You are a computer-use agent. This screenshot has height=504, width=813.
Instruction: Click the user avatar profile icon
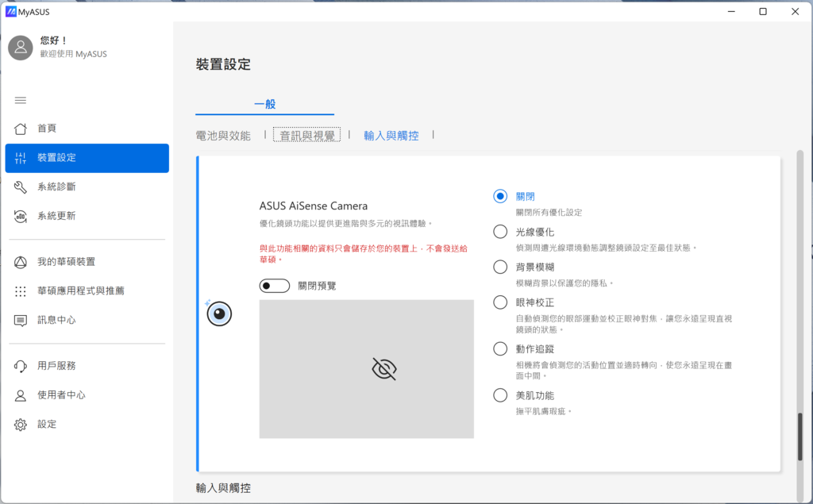pyautogui.click(x=21, y=48)
